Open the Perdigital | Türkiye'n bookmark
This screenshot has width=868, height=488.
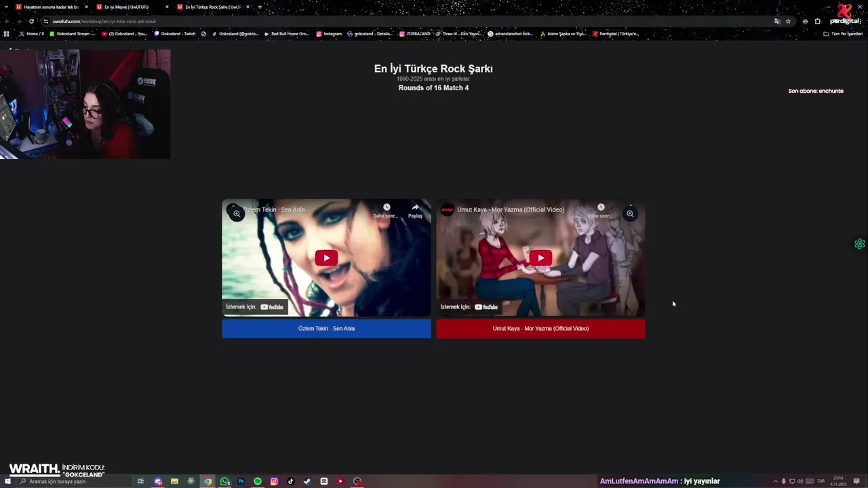[616, 33]
